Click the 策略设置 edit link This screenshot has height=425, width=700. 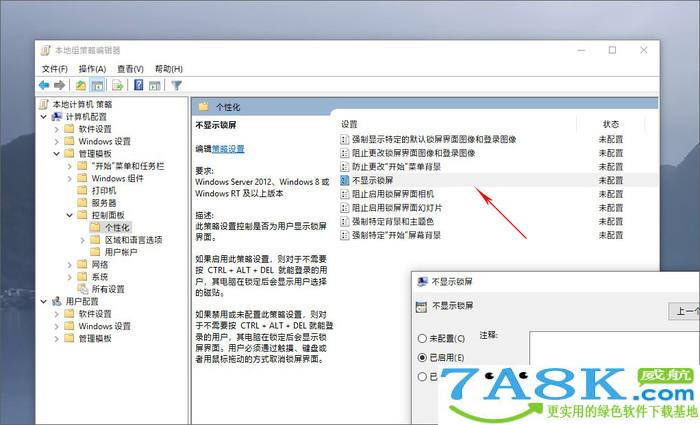(x=228, y=149)
